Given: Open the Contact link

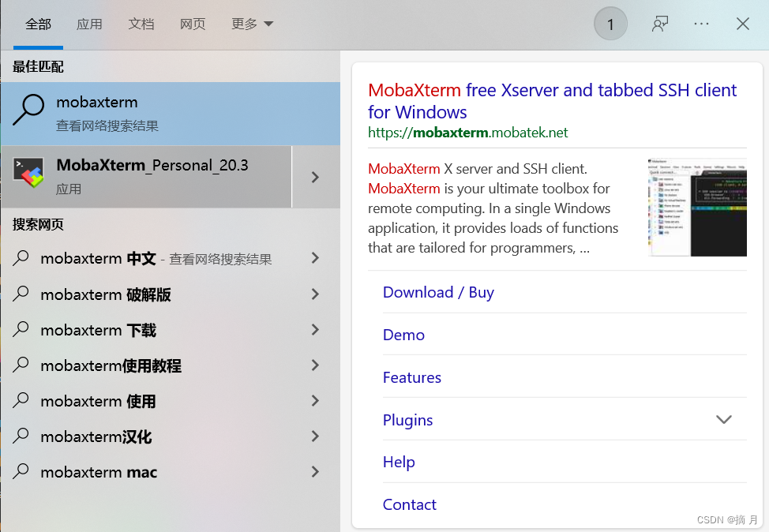Looking at the screenshot, I should (x=410, y=504).
